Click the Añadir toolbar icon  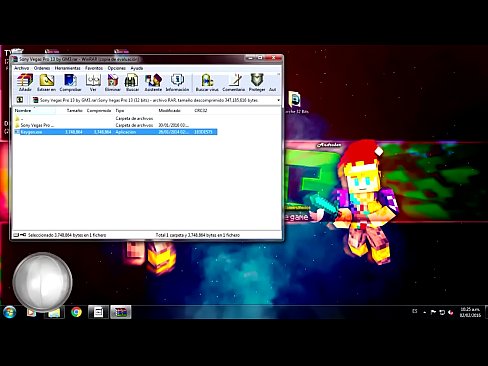tap(25, 82)
